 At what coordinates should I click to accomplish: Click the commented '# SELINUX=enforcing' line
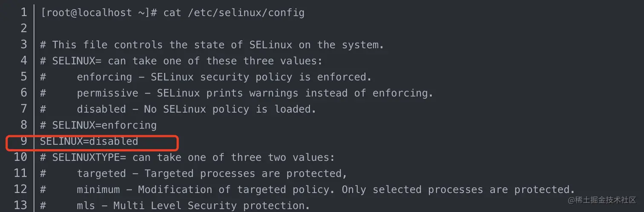point(98,126)
